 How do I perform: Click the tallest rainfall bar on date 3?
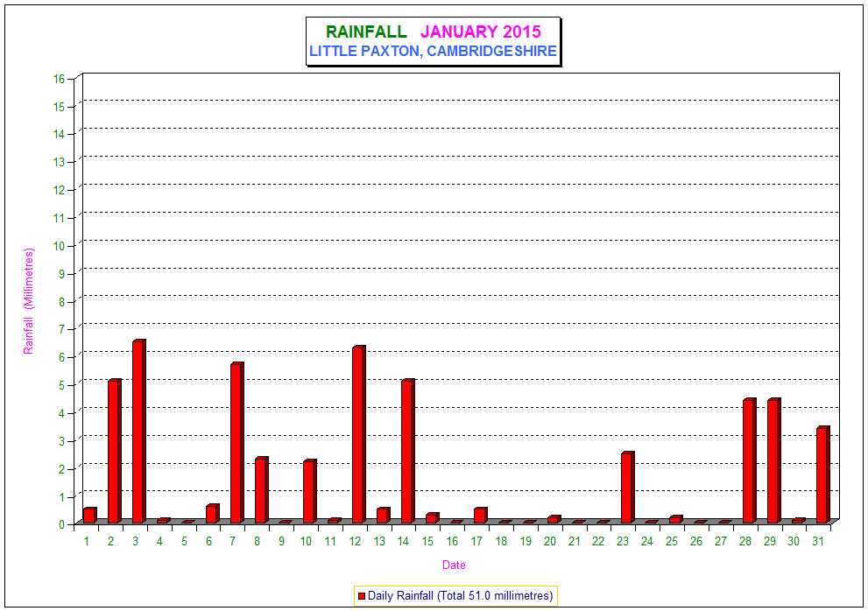pyautogui.click(x=139, y=432)
